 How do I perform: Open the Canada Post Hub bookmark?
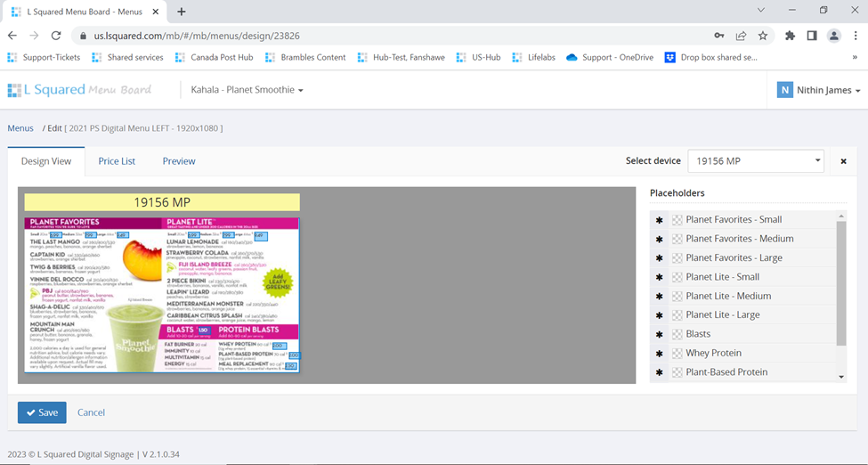coord(215,57)
